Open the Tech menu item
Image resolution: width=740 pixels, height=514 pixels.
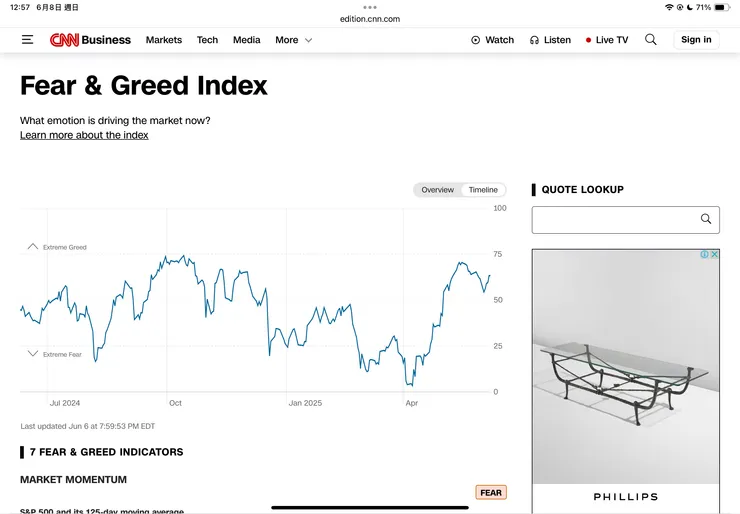[x=207, y=40]
